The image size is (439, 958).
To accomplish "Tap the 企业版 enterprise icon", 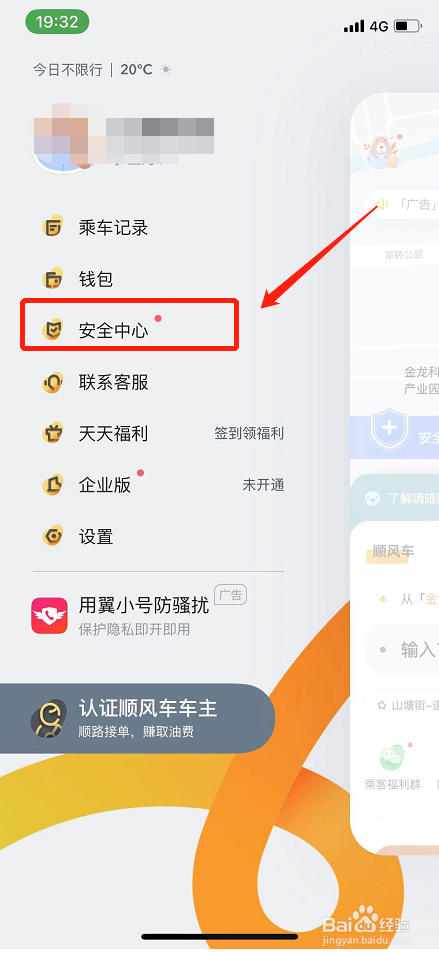I will [x=53, y=485].
